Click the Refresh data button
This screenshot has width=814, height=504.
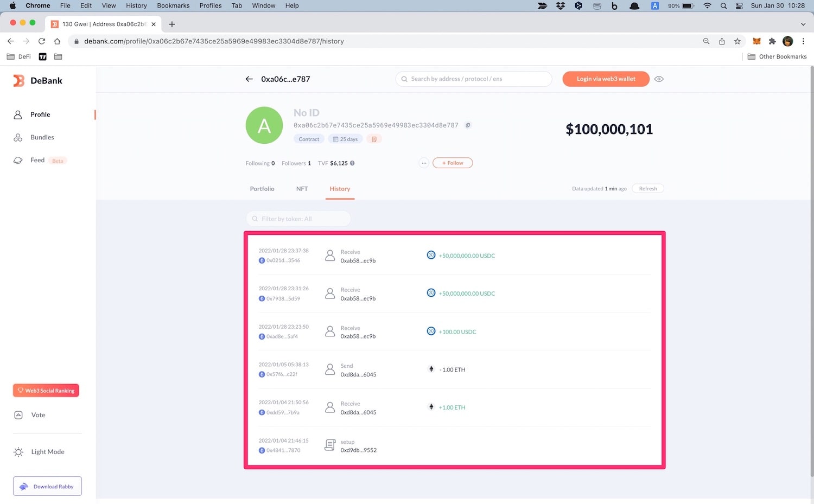648,189
